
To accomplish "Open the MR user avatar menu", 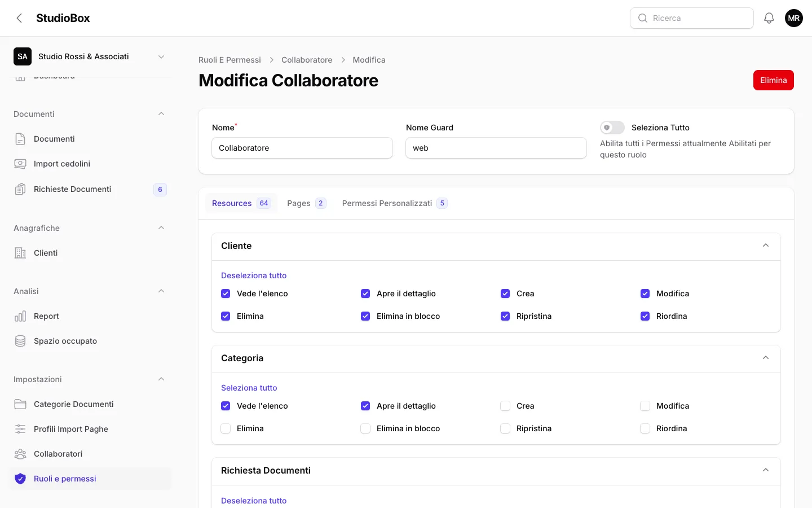I will pyautogui.click(x=794, y=18).
